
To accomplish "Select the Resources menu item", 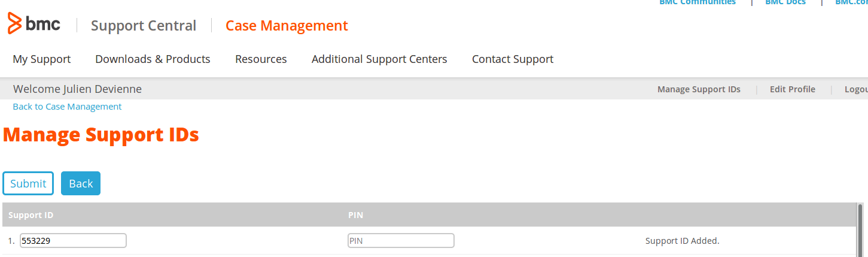I will 261,59.
